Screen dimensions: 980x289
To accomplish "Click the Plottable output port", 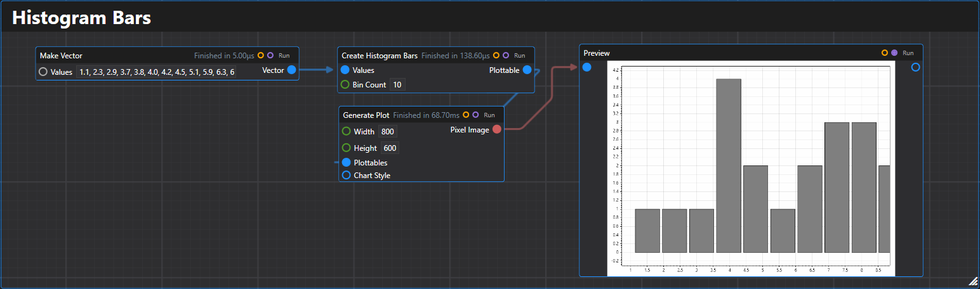I will point(527,70).
